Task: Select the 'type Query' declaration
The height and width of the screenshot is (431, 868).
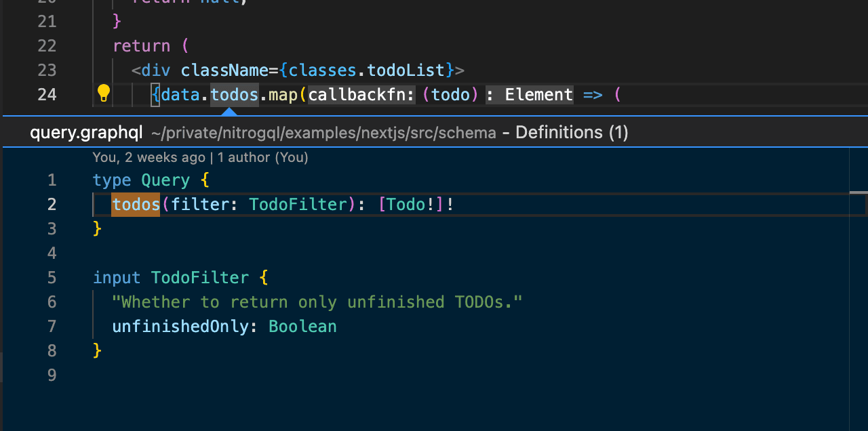Action: pos(142,180)
